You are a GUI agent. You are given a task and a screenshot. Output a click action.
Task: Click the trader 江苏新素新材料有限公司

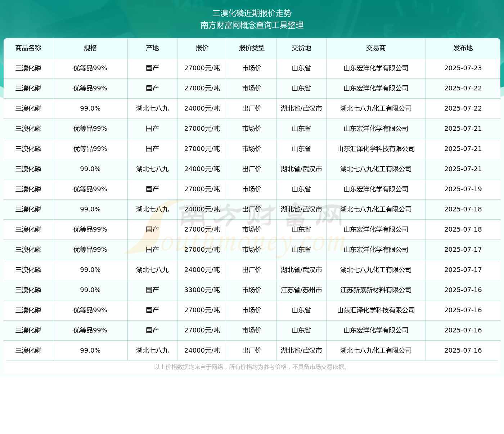(376, 290)
